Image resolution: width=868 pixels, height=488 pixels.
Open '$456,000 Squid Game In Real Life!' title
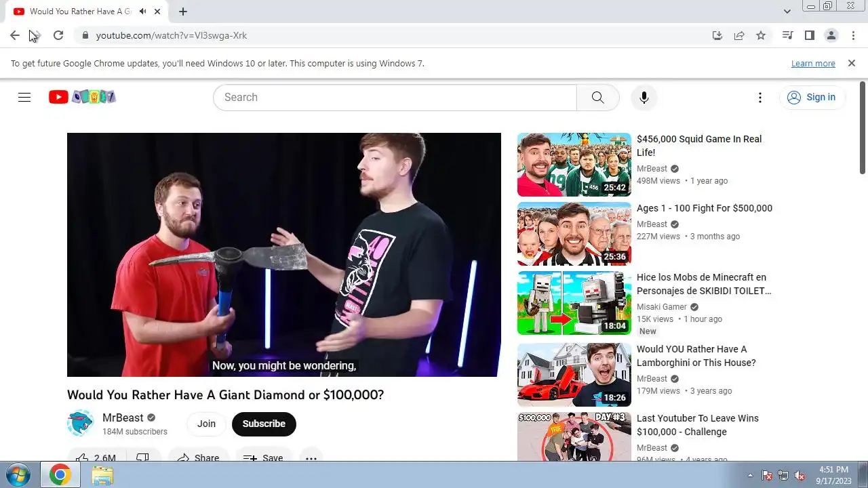click(x=699, y=146)
